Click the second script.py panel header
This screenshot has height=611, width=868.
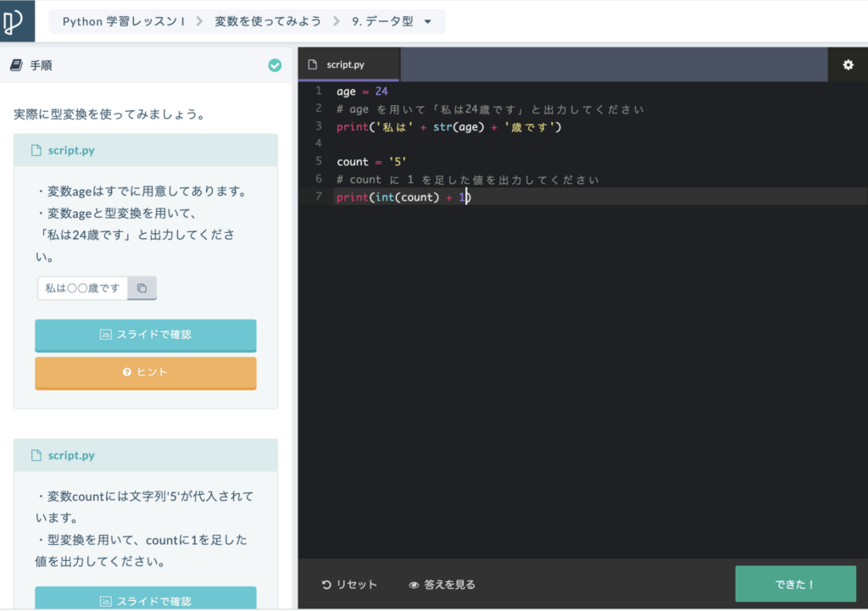coord(145,455)
